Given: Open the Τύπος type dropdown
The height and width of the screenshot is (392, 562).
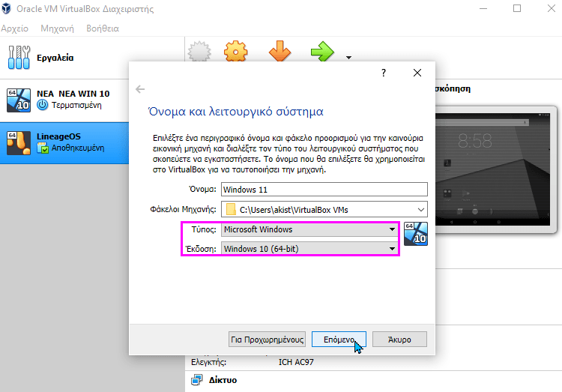Looking at the screenshot, I should pyautogui.click(x=310, y=229).
